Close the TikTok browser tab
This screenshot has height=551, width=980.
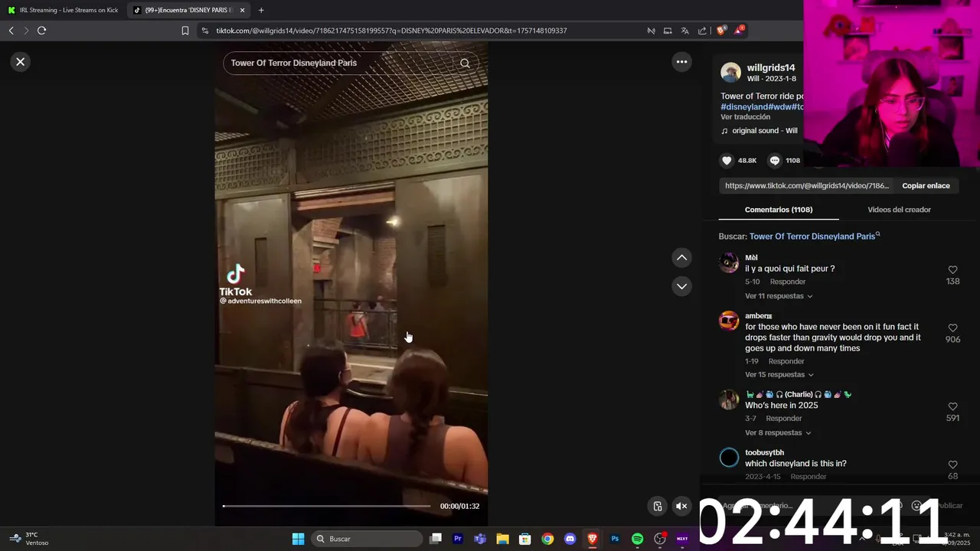pyautogui.click(x=243, y=10)
